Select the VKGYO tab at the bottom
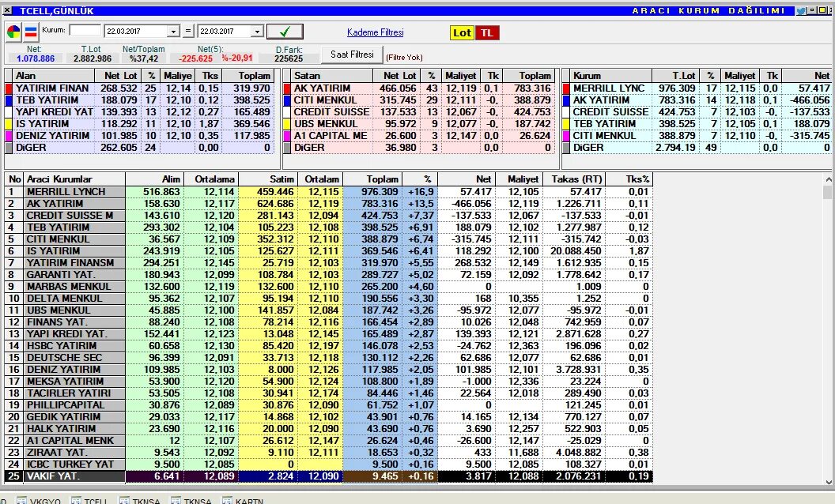Image resolution: width=835 pixels, height=504 pixels. pyautogui.click(x=39, y=501)
